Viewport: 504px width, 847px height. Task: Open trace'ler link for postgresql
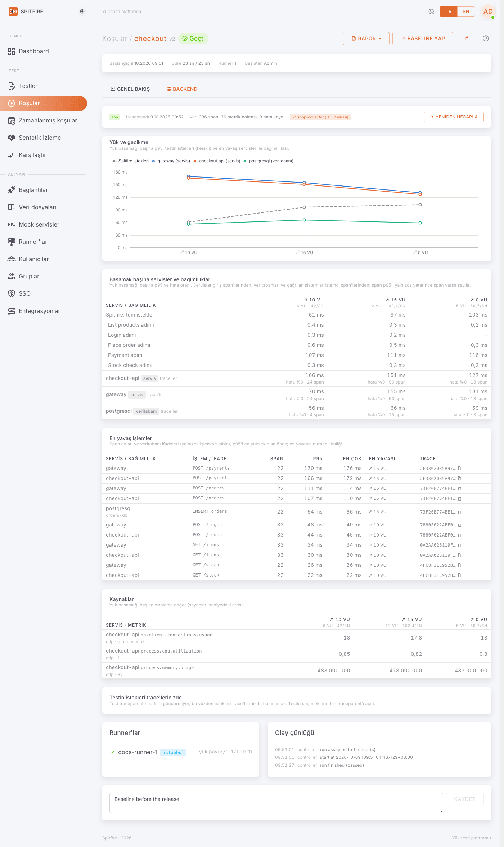[169, 411]
